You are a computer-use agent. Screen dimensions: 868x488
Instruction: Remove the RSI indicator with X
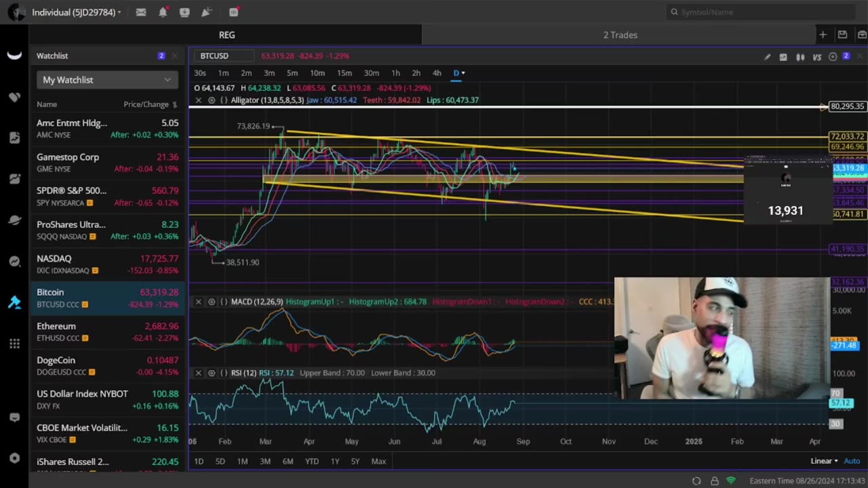tap(198, 373)
